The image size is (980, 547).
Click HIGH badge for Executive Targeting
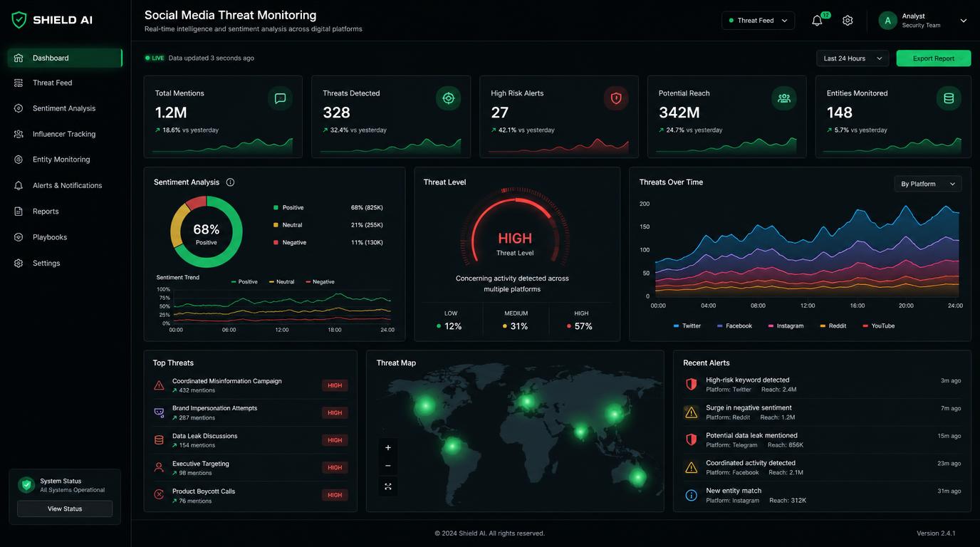click(x=335, y=467)
